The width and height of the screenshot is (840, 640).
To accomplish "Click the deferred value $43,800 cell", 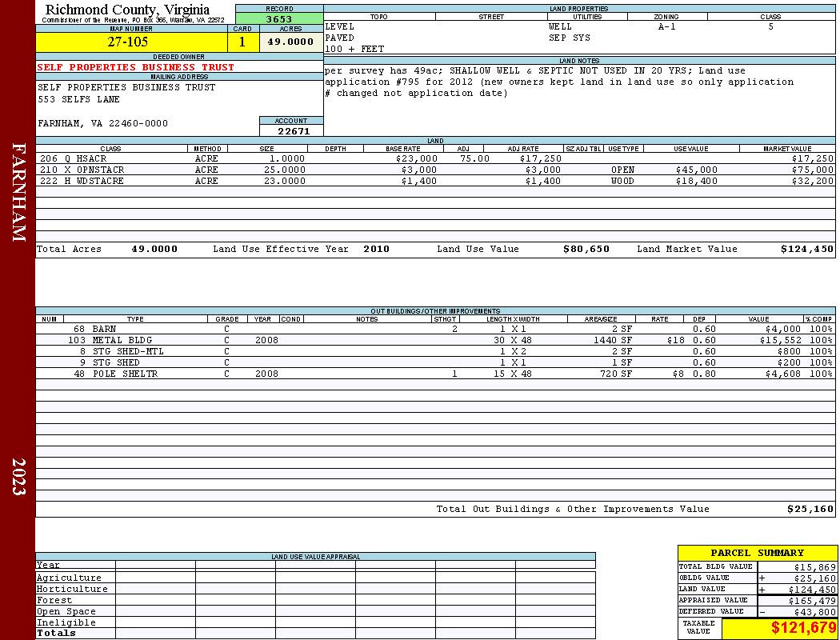I will coord(797,612).
